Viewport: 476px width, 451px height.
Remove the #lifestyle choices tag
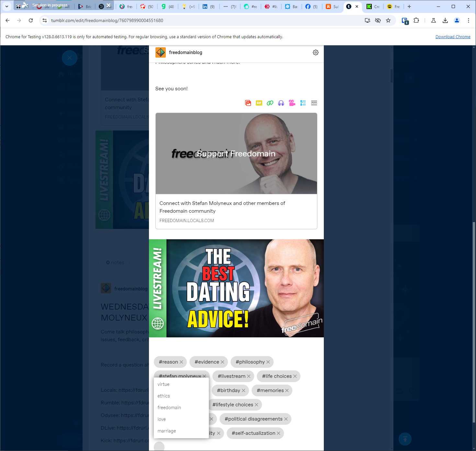coord(256,405)
